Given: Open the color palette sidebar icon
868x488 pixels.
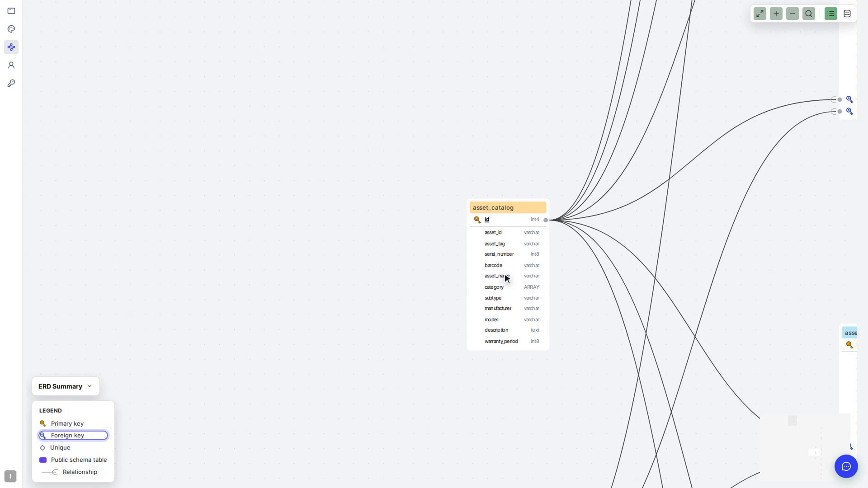Looking at the screenshot, I should coord(11,29).
